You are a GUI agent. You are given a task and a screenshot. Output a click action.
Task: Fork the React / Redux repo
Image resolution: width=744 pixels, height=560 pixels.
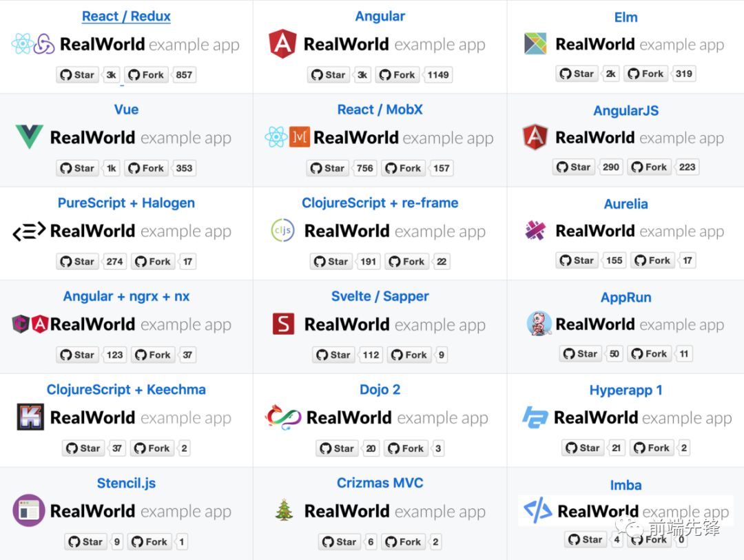(146, 75)
